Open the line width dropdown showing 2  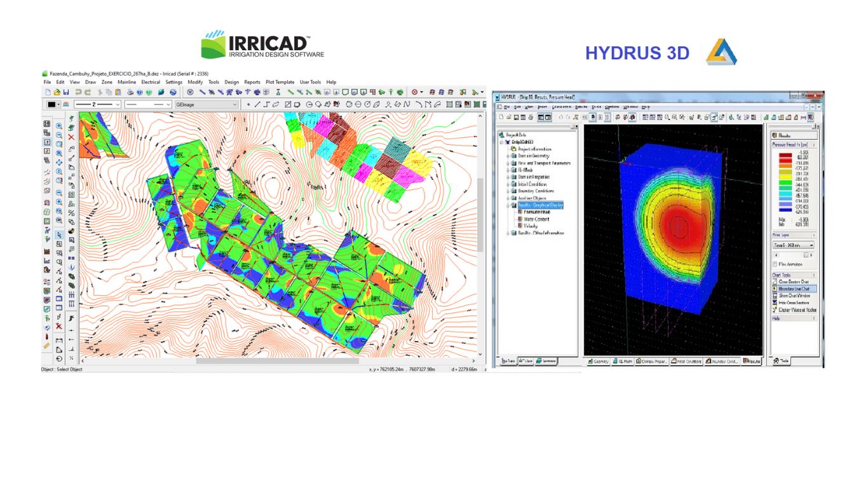tap(97, 105)
